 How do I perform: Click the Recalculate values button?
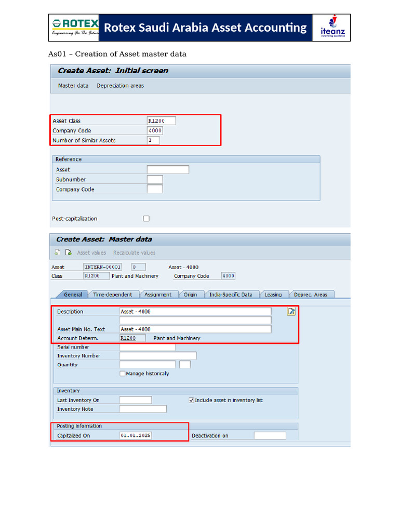(135, 253)
